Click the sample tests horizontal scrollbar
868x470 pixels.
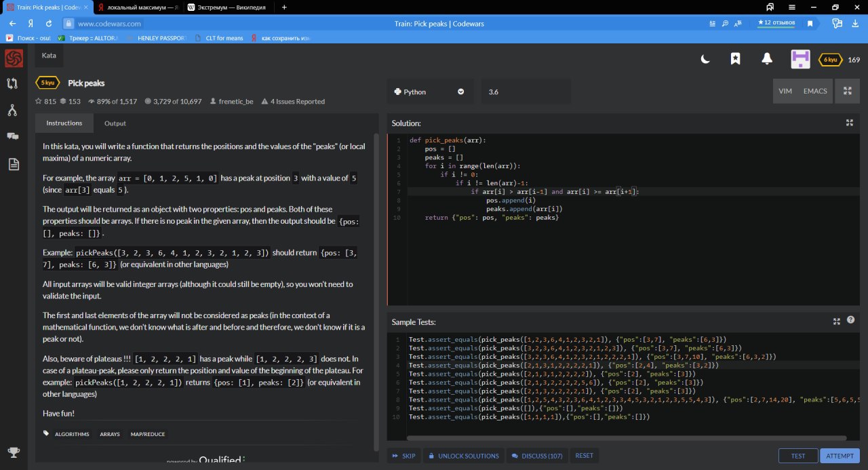tap(627, 439)
